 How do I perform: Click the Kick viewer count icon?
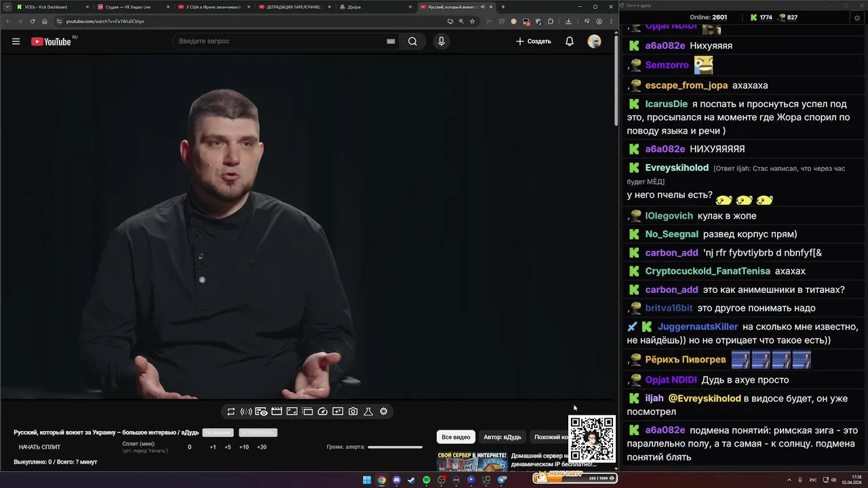pos(754,18)
